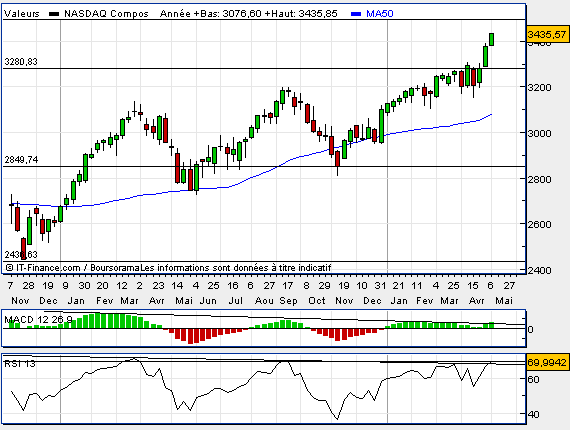Click the RSI 60 axis label

click(533, 379)
